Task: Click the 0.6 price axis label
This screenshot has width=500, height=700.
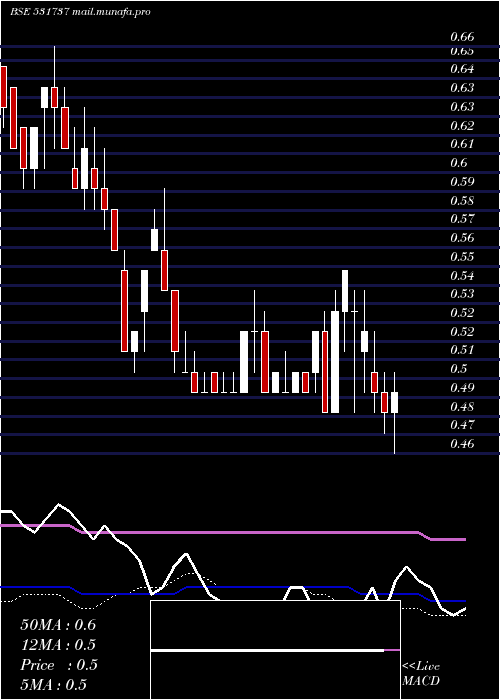Action: (x=458, y=163)
